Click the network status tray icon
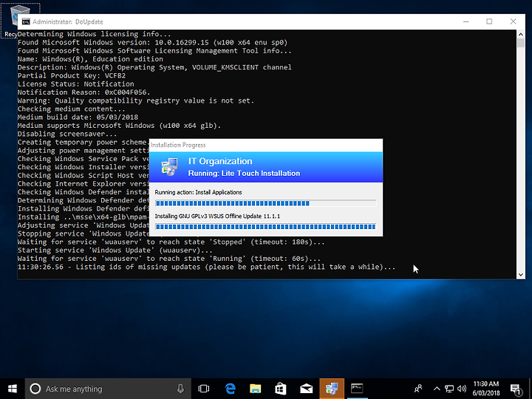The image size is (532, 399). (x=449, y=389)
